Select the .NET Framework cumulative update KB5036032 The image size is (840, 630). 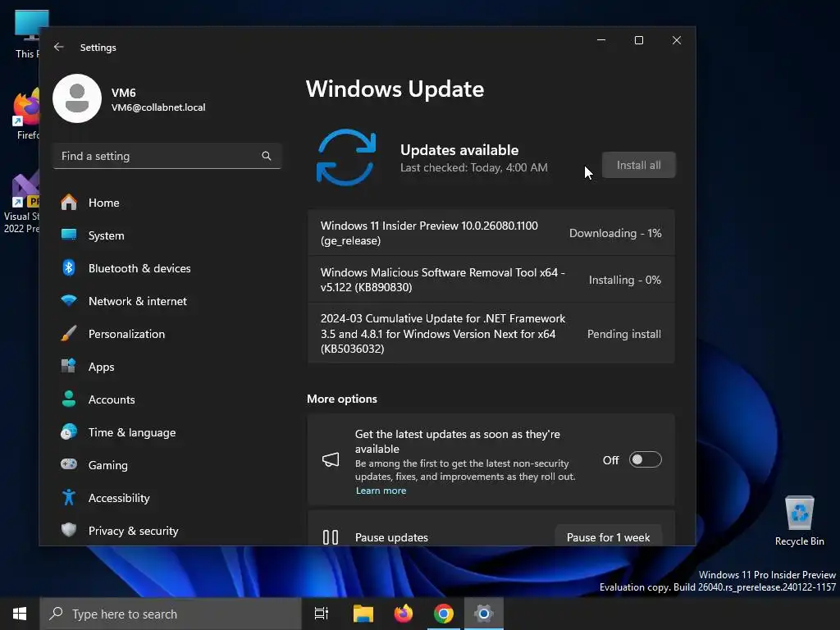(x=491, y=333)
